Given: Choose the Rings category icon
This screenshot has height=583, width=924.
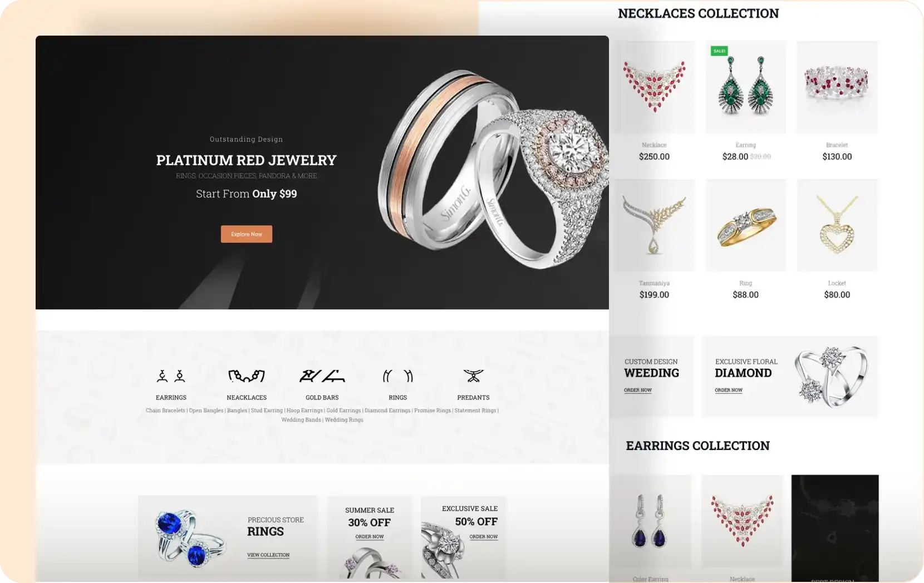Looking at the screenshot, I should [x=398, y=377].
